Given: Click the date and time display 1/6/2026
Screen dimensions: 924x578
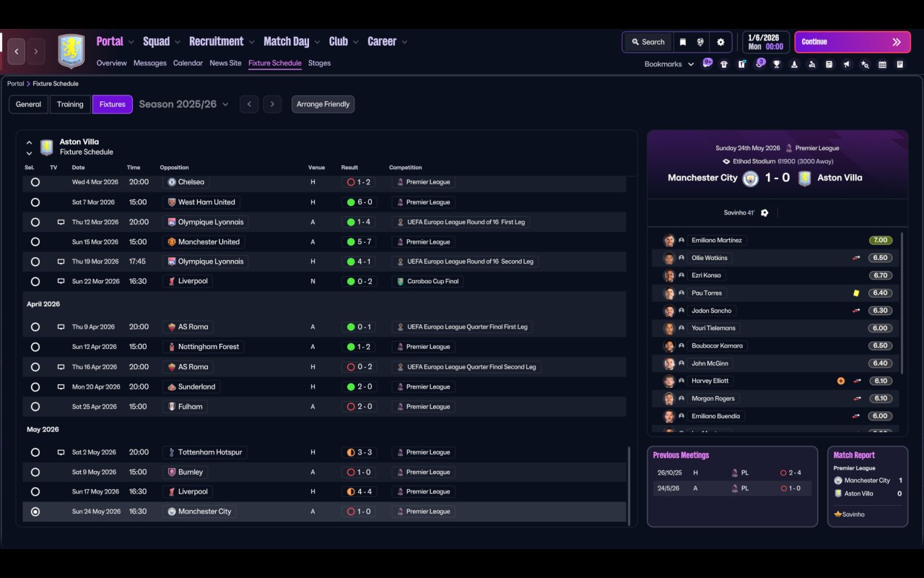Looking at the screenshot, I should point(765,42).
